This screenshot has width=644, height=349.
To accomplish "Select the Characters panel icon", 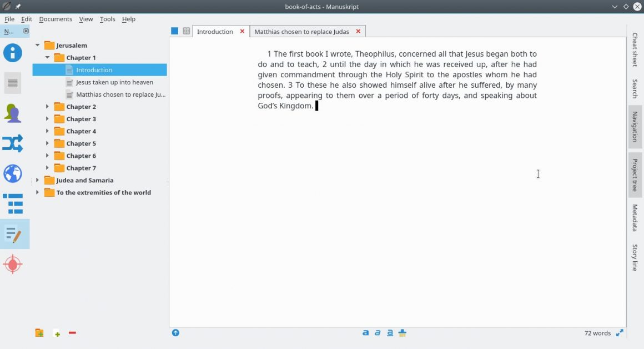I will click(13, 113).
